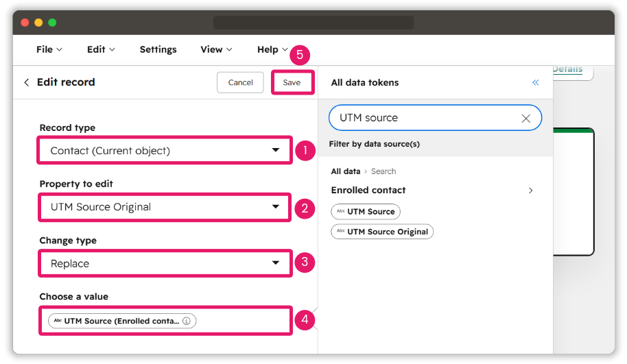The width and height of the screenshot is (627, 364).
Task: Open the Details link behind the panel
Action: [567, 69]
